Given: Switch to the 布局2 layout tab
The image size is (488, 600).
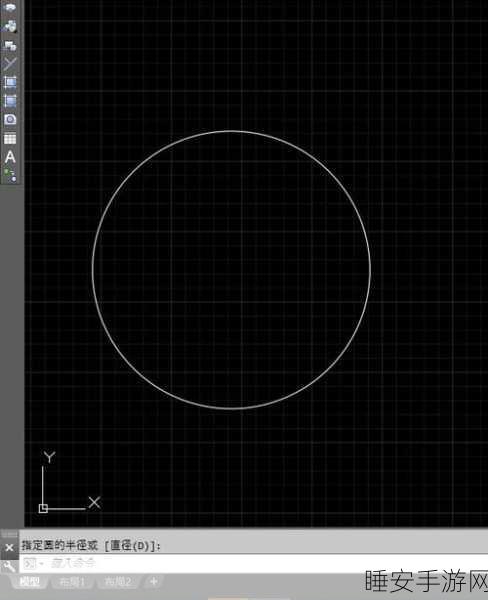Looking at the screenshot, I should pos(118,582).
